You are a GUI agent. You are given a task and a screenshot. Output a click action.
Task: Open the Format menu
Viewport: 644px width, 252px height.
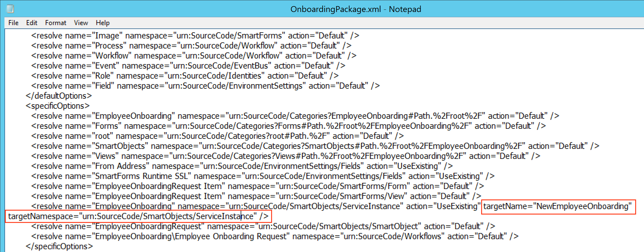pyautogui.click(x=55, y=23)
